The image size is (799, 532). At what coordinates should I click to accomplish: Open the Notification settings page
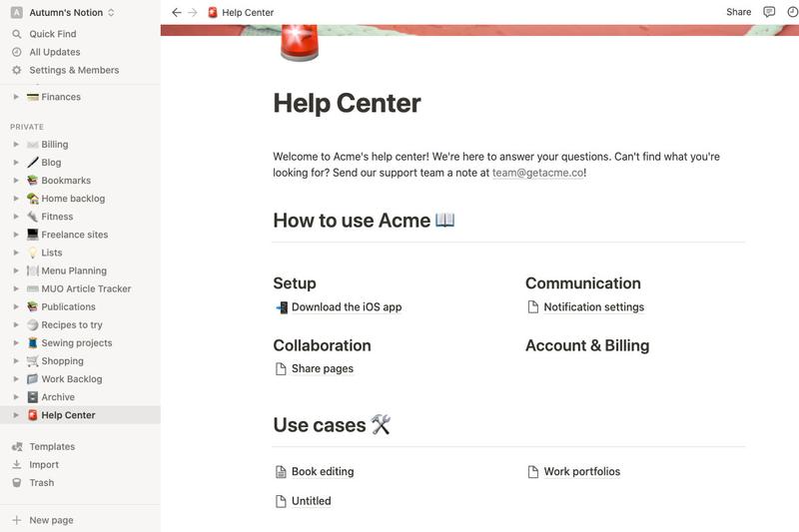click(x=593, y=307)
